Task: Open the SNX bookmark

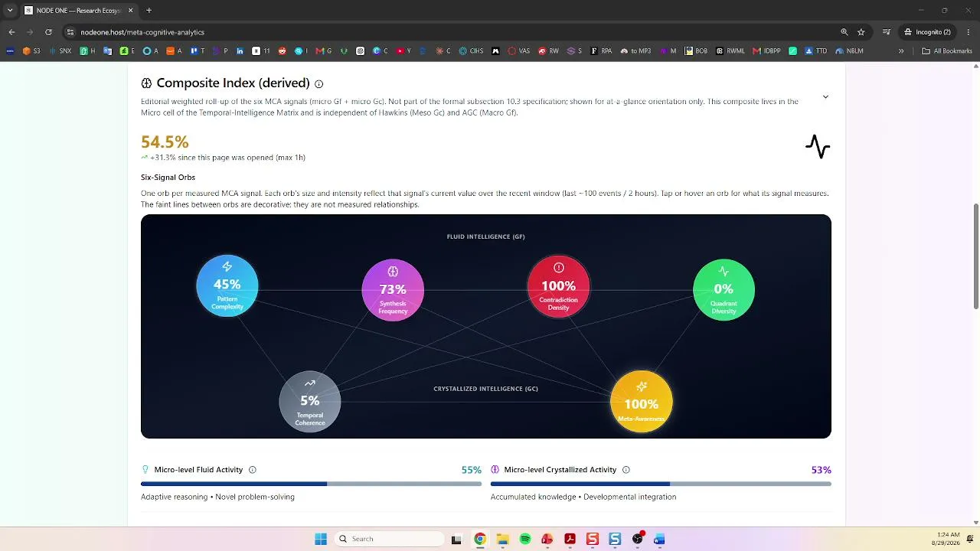Action: [60, 51]
